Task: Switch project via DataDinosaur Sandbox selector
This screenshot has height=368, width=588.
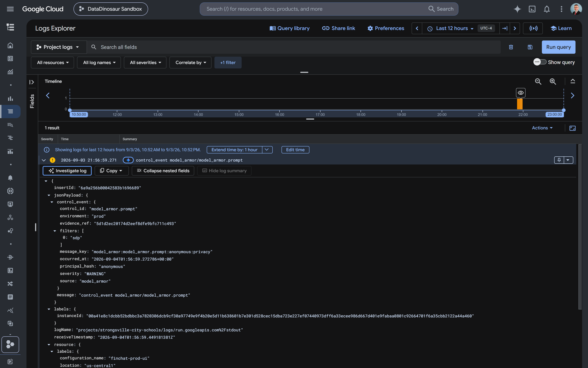Action: pyautogui.click(x=111, y=9)
